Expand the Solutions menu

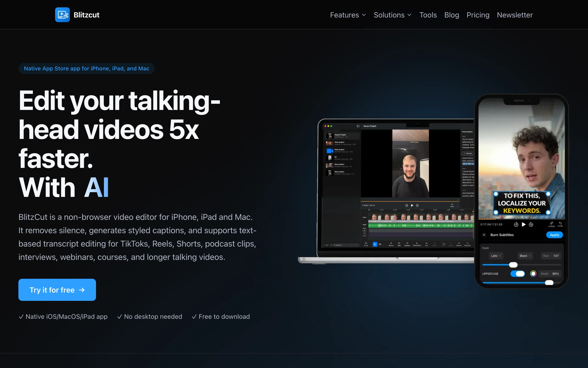[393, 15]
